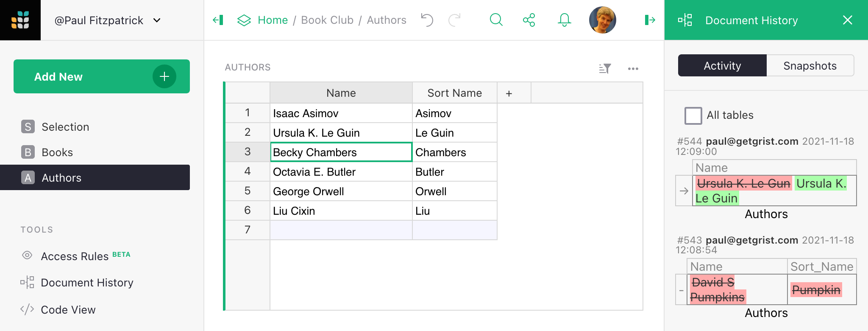Select the Isaac Asimov cell
Viewport: 868px width, 331px height.
(x=341, y=113)
